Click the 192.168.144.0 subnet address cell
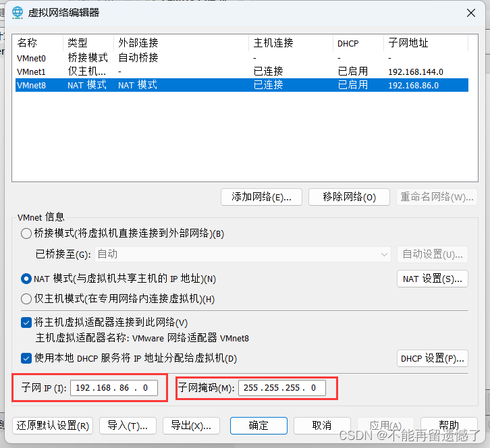This screenshot has width=490, height=448. tap(416, 72)
